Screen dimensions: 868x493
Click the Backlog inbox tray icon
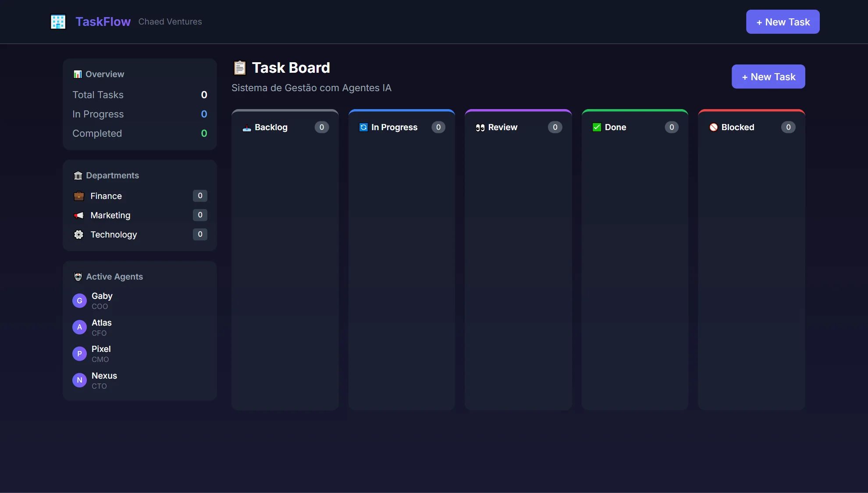click(247, 128)
